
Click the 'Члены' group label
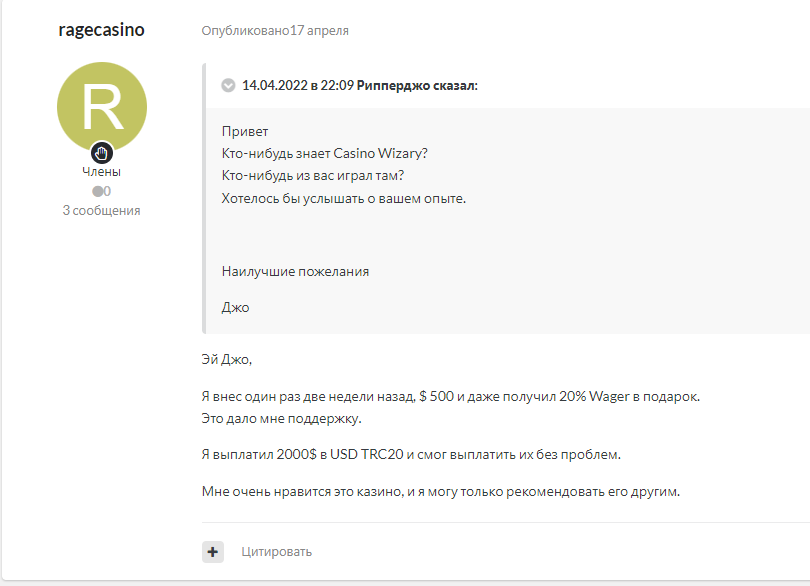(101, 172)
